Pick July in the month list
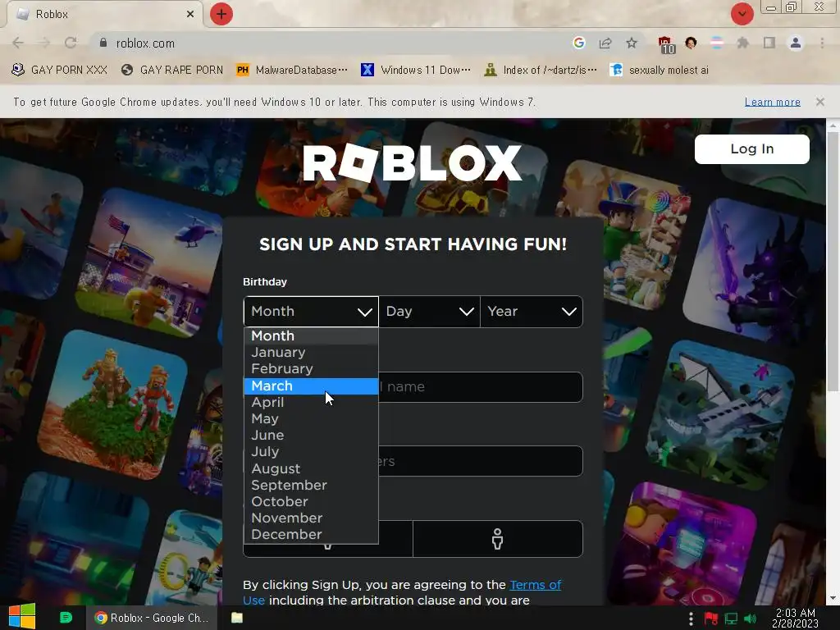This screenshot has height=630, width=840. [x=311, y=452]
